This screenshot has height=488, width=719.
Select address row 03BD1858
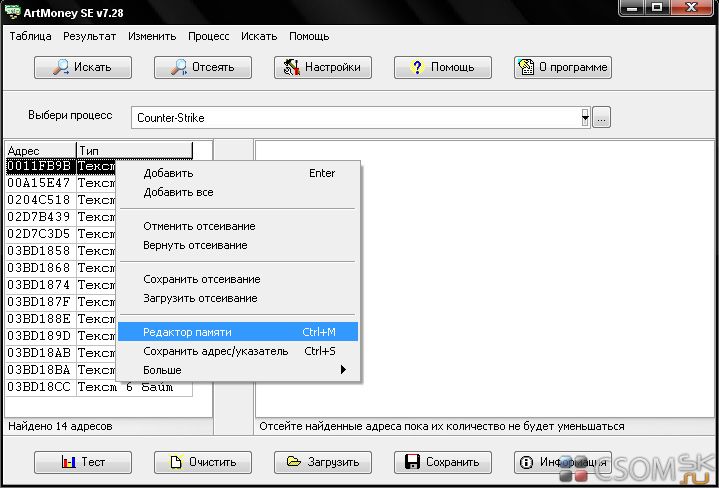coord(39,251)
